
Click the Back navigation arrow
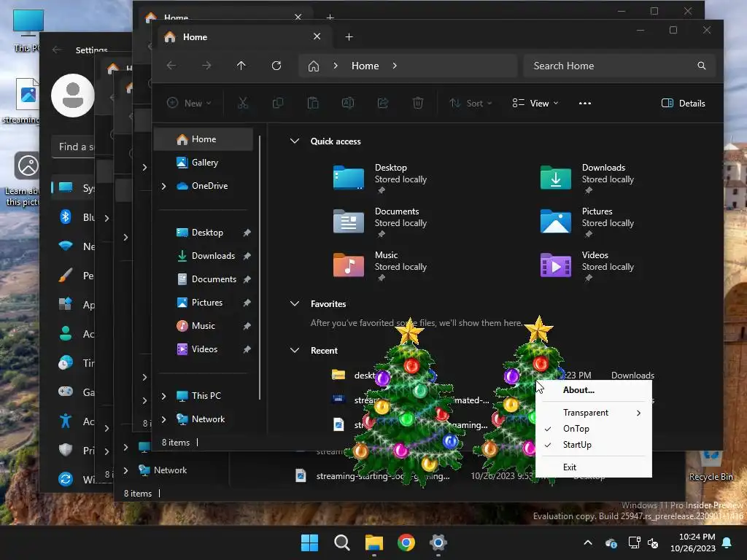[171, 66]
